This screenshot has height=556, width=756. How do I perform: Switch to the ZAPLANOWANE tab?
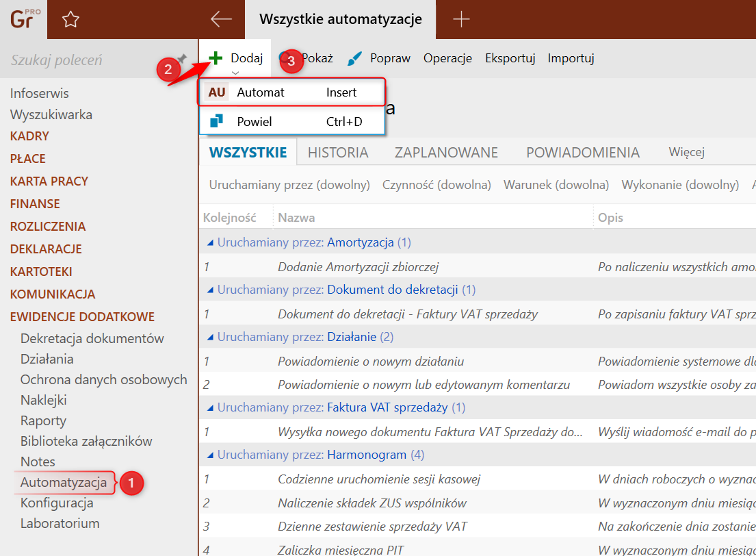tap(446, 152)
